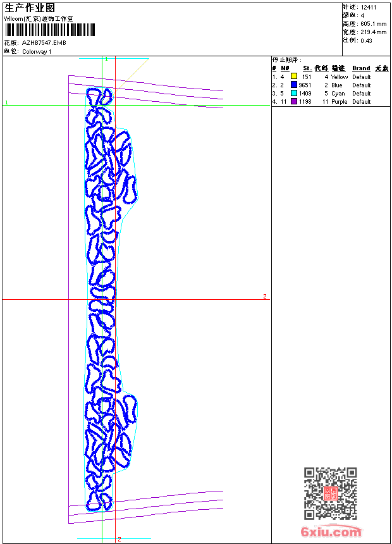Screen dimensions: 392x544
Task: Click the 'Colorway 1' label
Action: click(37, 52)
